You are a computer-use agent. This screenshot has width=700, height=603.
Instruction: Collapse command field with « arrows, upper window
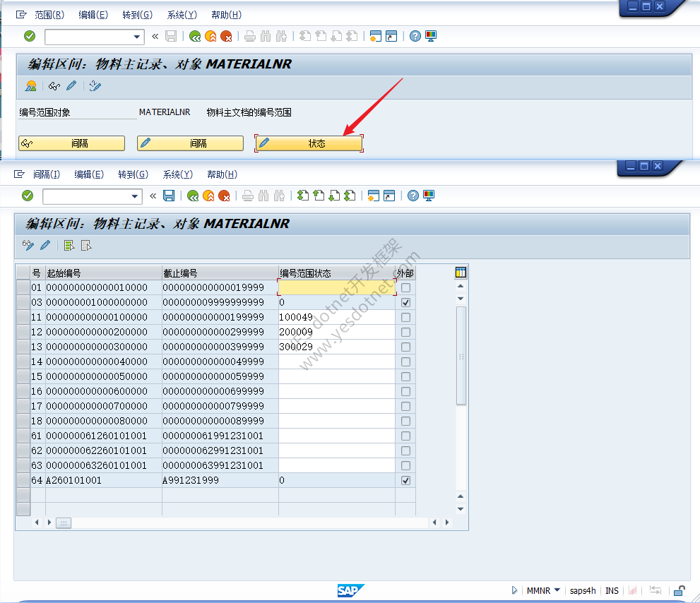coord(155,36)
